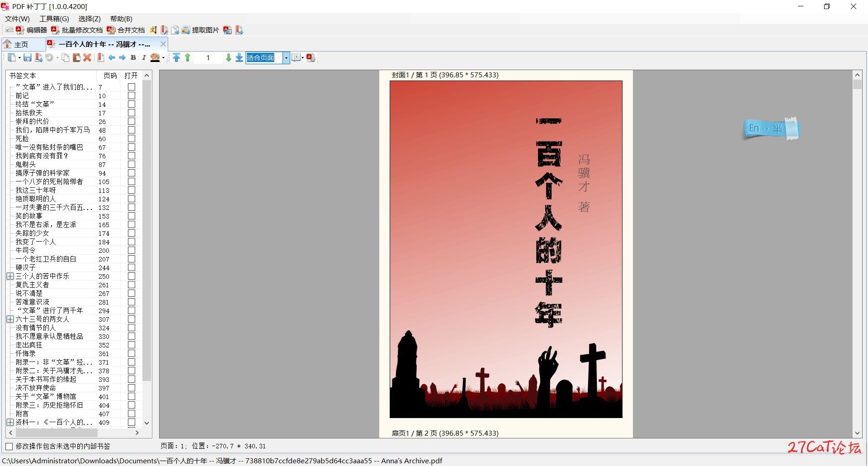The image size is (868, 466).
Task: Check the 打开 box for 牛司令
Action: [x=132, y=250]
